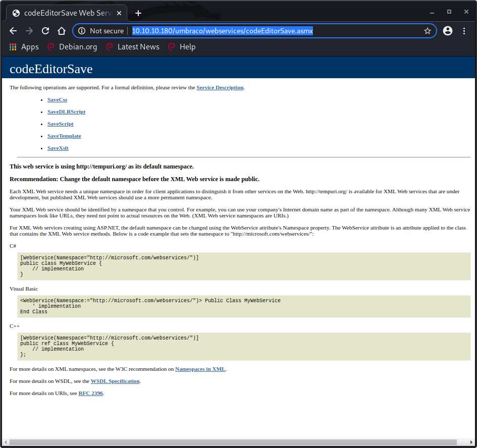Open the Service Description link
This screenshot has height=448, width=477.
coord(220,88)
